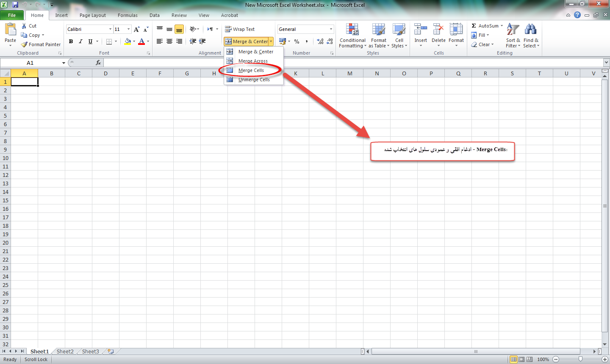Open the Conditional Formatting icon

(x=352, y=30)
